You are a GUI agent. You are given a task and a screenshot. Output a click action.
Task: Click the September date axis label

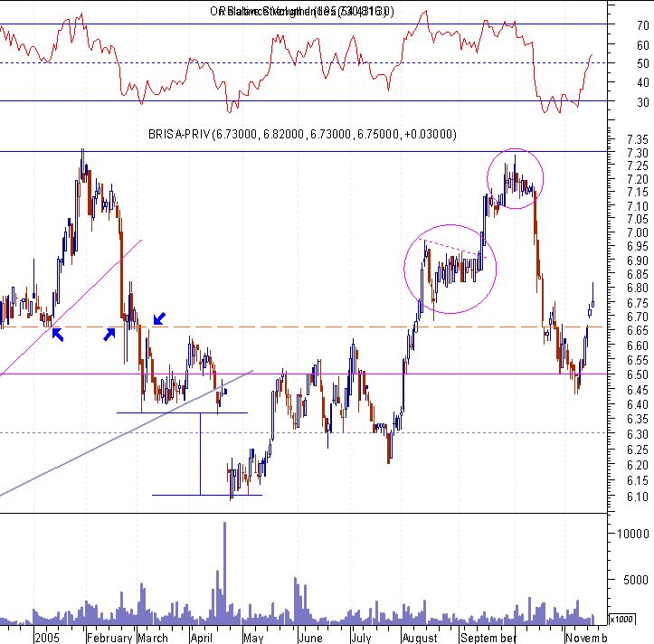(x=488, y=638)
